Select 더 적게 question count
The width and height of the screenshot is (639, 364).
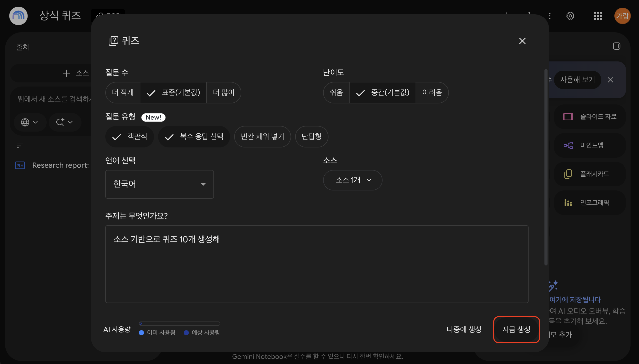coord(123,92)
